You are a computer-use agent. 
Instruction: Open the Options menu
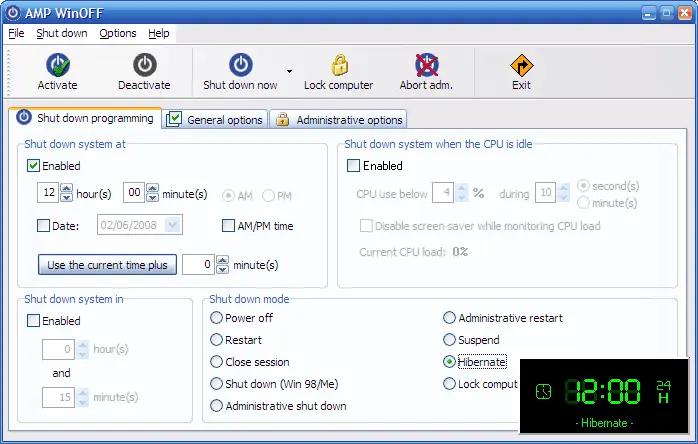[x=117, y=33]
